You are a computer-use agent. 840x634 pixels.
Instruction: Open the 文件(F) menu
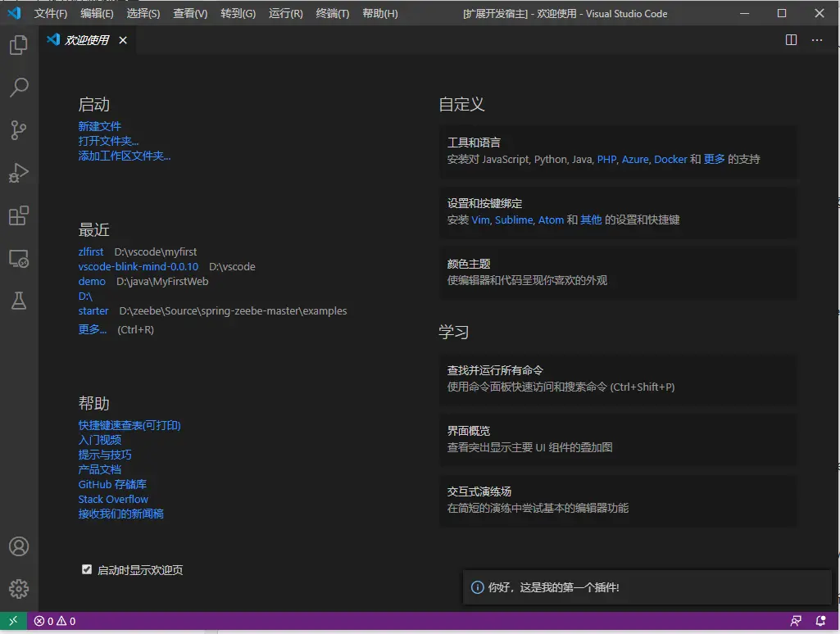point(51,14)
